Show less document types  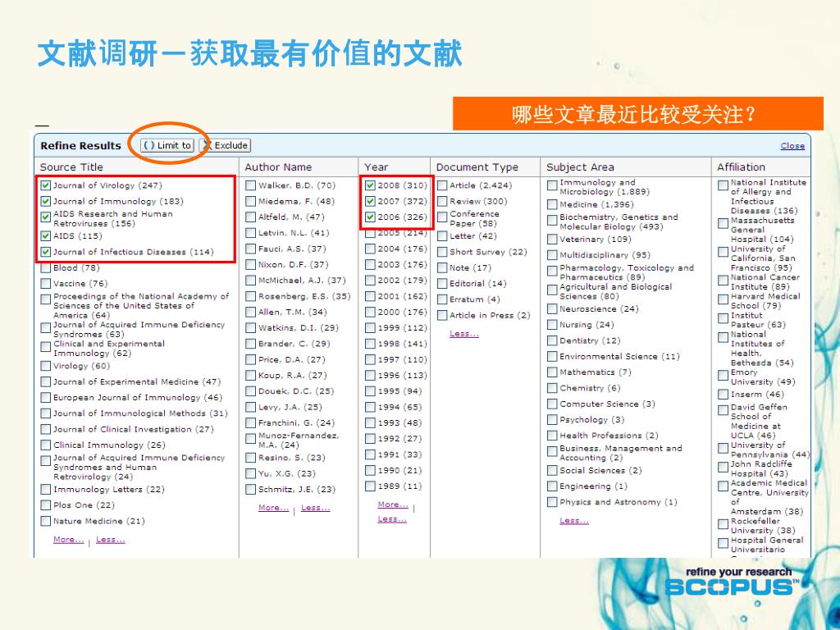click(464, 333)
